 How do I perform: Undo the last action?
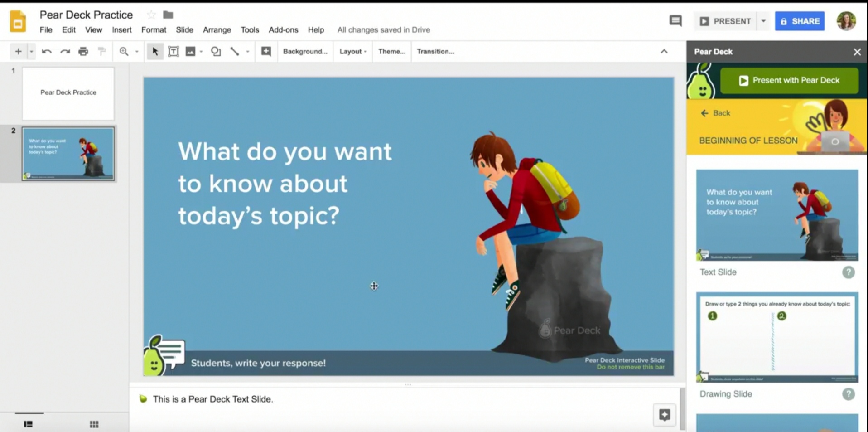coord(46,51)
